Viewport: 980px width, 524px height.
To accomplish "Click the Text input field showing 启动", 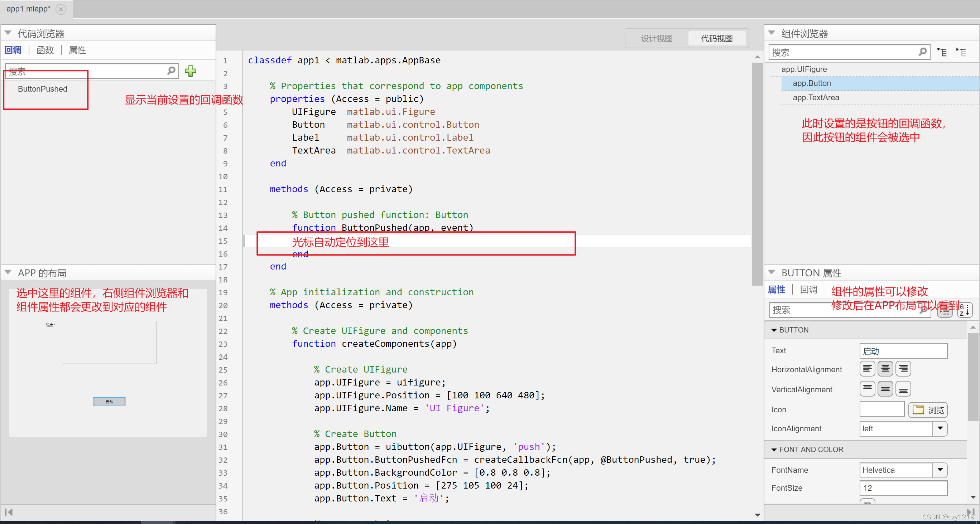I will 903,350.
